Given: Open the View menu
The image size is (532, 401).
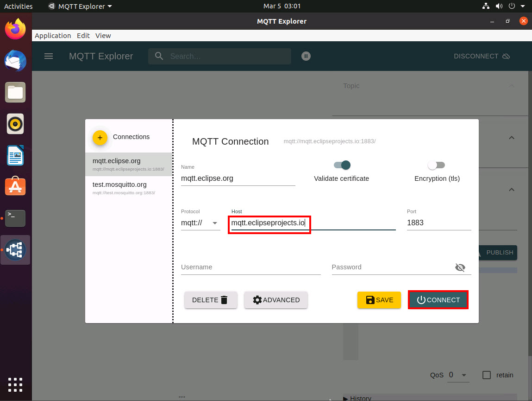Looking at the screenshot, I should [x=103, y=36].
